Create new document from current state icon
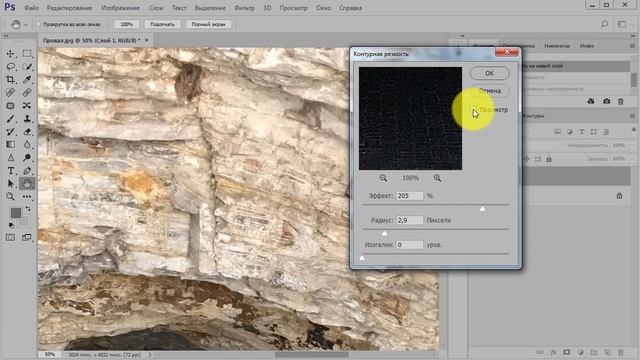The image size is (640, 360). [591, 101]
